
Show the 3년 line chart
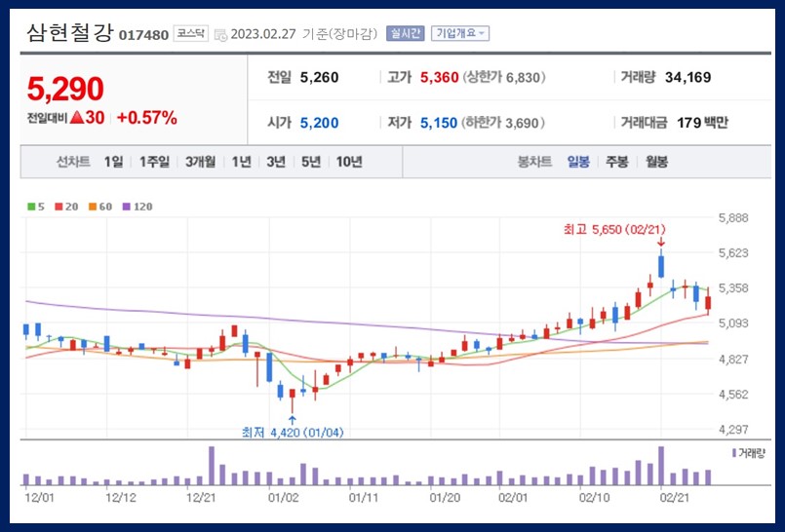coord(276,162)
